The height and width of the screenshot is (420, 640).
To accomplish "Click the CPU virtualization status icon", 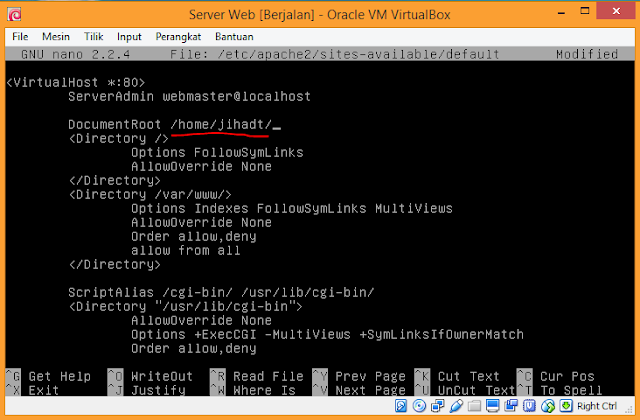I will 529,406.
